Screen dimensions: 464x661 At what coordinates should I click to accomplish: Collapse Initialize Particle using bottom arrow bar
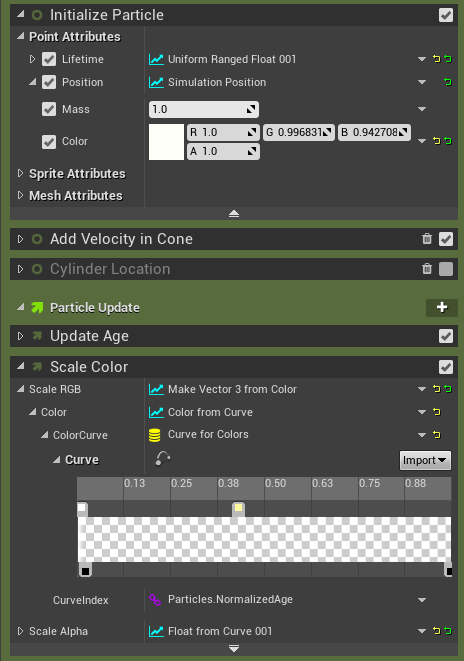[234, 213]
